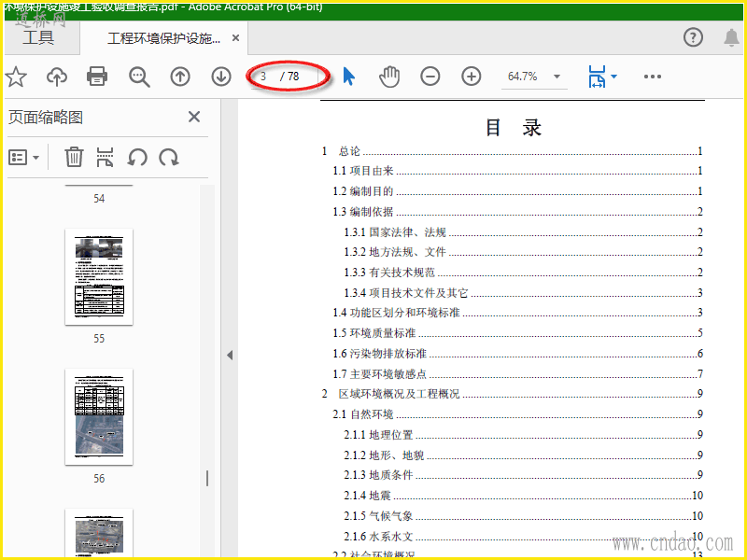Zoom out with the minus button
747x560 pixels.
tap(430, 77)
